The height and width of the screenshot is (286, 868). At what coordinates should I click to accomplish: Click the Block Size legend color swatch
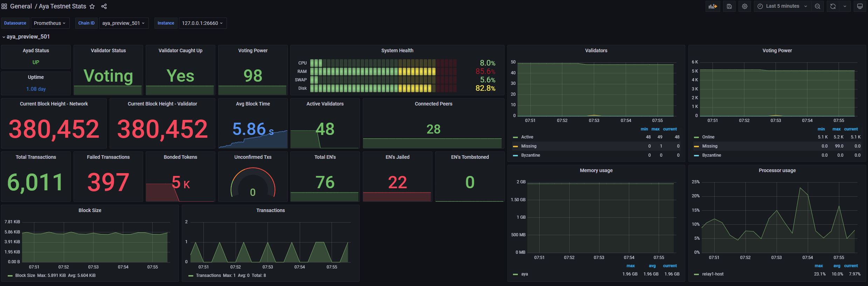pyautogui.click(x=10, y=275)
